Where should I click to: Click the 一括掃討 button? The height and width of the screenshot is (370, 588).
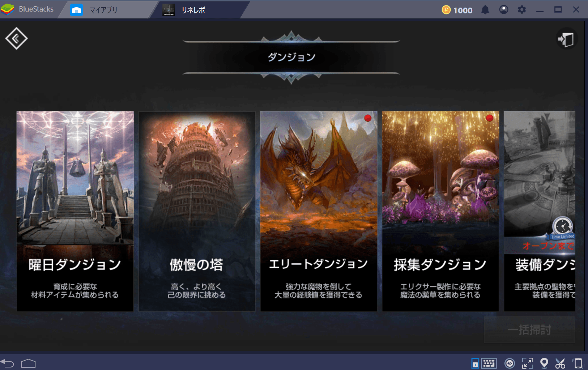[x=529, y=330]
